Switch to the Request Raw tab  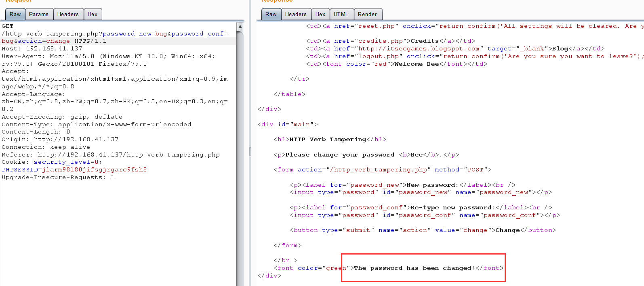[x=15, y=14]
